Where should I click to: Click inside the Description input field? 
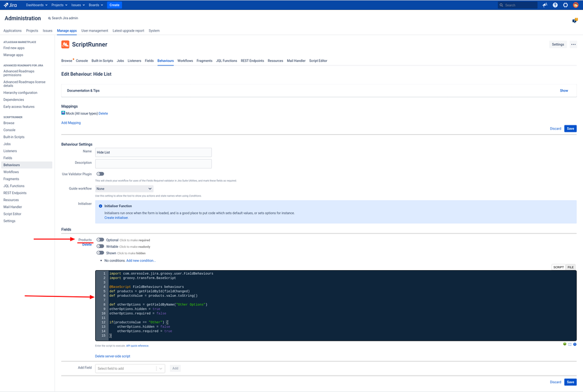click(x=153, y=164)
